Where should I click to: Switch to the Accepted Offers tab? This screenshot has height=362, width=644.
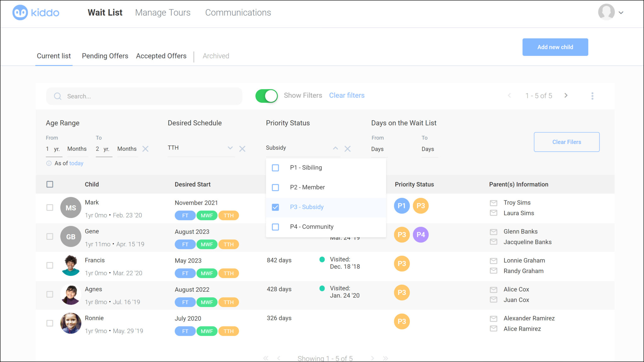[161, 56]
